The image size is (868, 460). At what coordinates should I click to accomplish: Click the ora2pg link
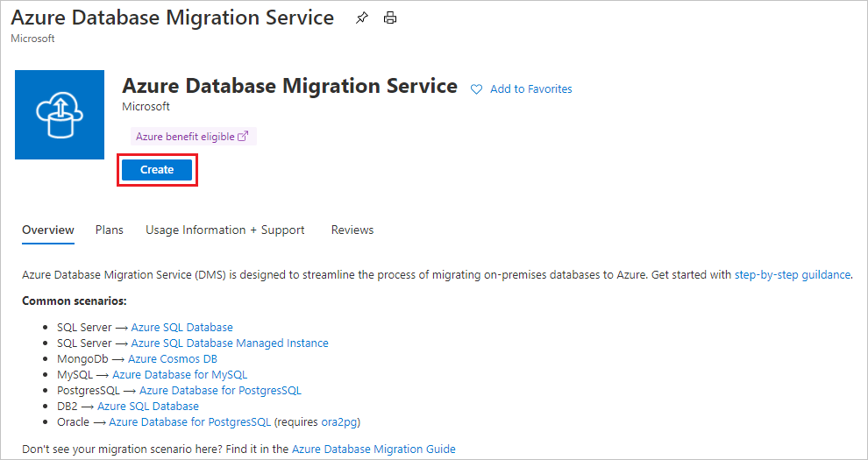pyautogui.click(x=340, y=422)
